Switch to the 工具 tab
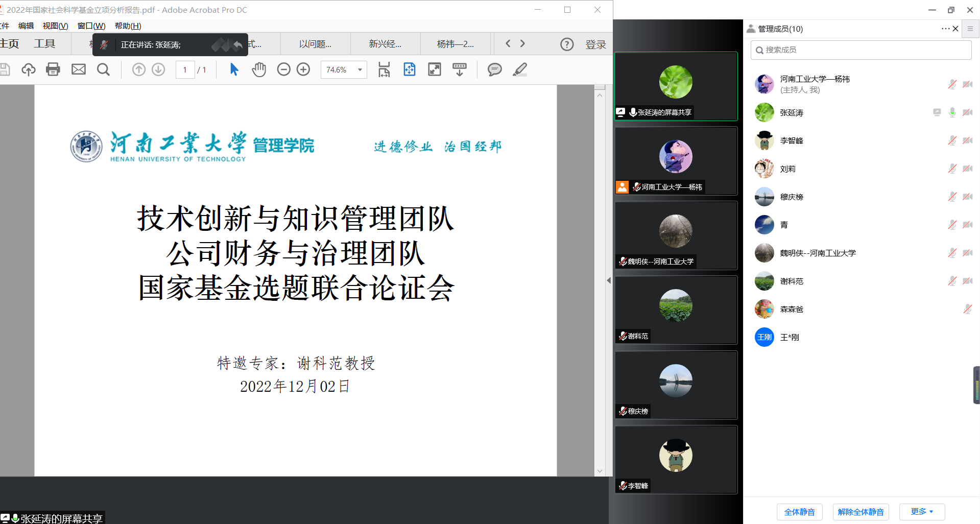The width and height of the screenshot is (980, 524). 44,44
